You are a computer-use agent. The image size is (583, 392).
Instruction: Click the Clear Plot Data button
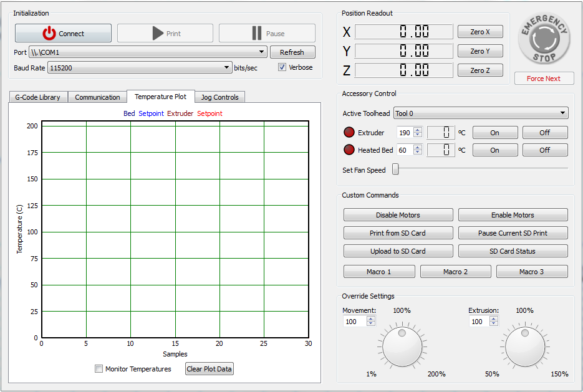click(209, 369)
